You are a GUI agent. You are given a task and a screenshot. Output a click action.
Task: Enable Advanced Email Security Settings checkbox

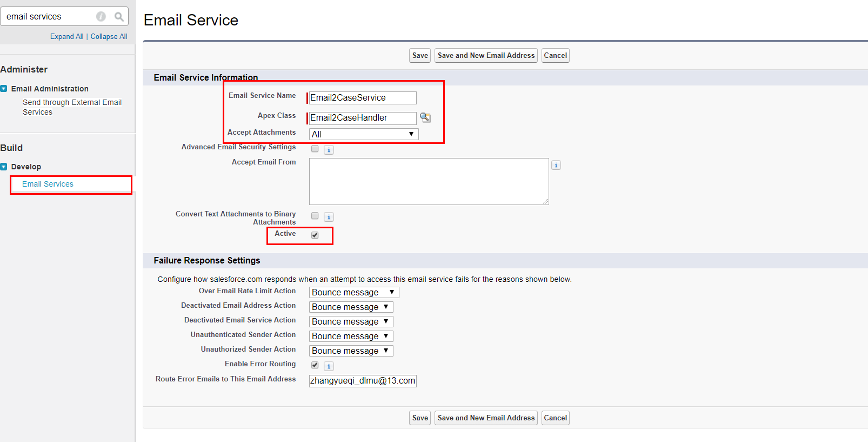(315, 149)
